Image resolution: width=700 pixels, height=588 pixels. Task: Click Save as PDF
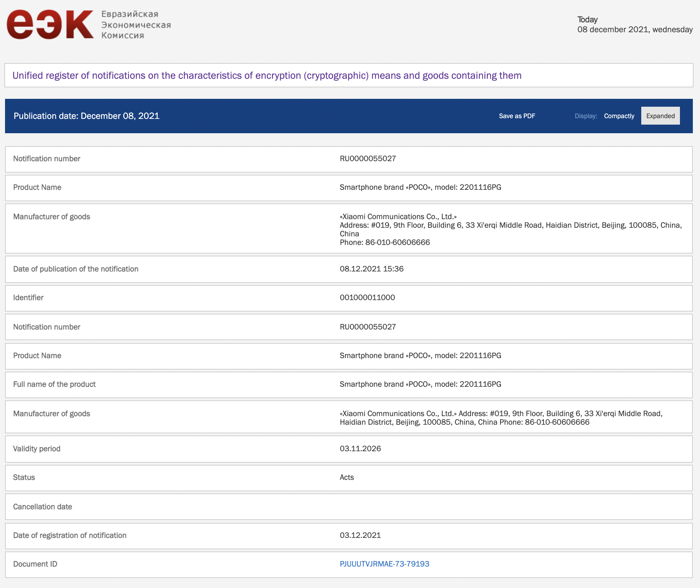pyautogui.click(x=517, y=116)
